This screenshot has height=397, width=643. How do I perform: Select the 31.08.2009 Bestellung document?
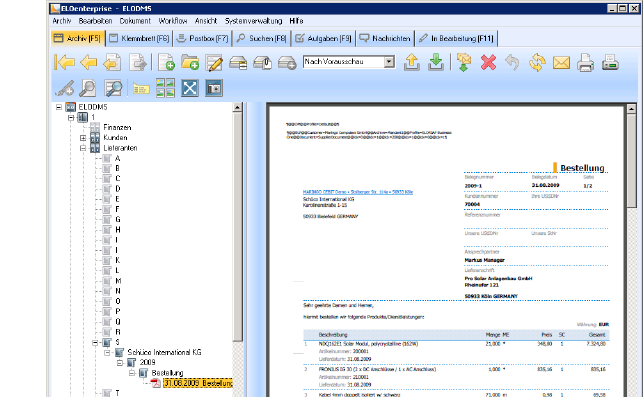[198, 383]
